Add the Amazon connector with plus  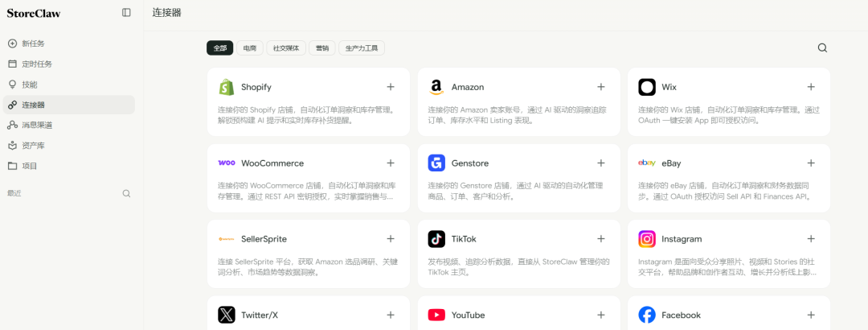coord(600,86)
